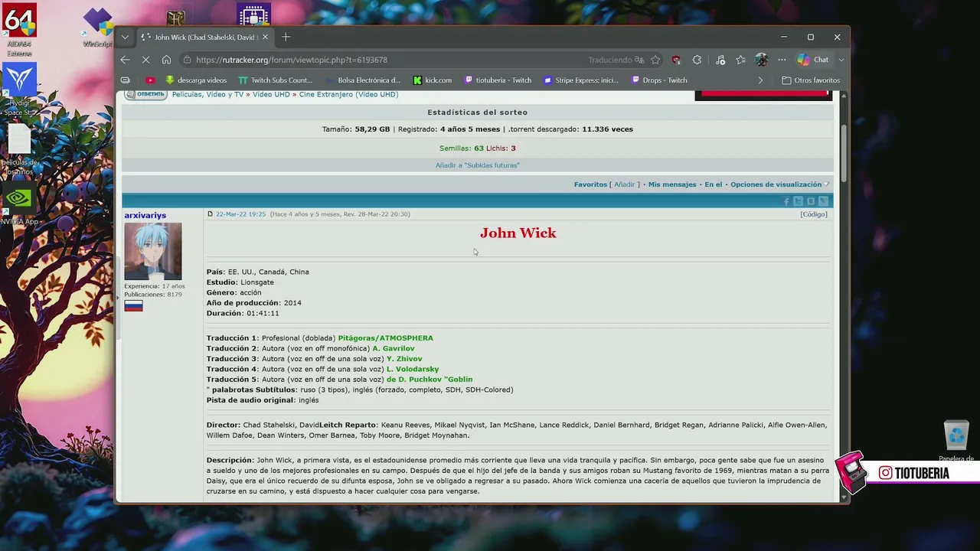
Task: Go back to the previous page
Action: coord(125,60)
